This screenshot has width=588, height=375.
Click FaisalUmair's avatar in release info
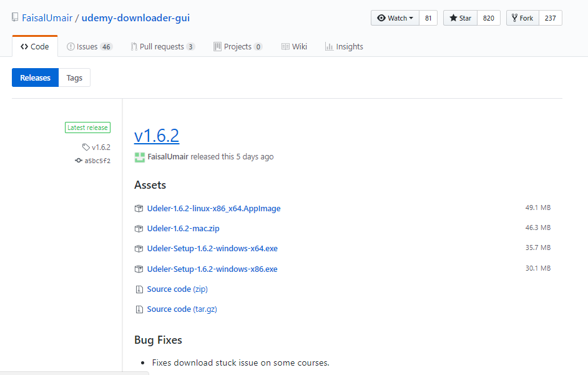139,157
